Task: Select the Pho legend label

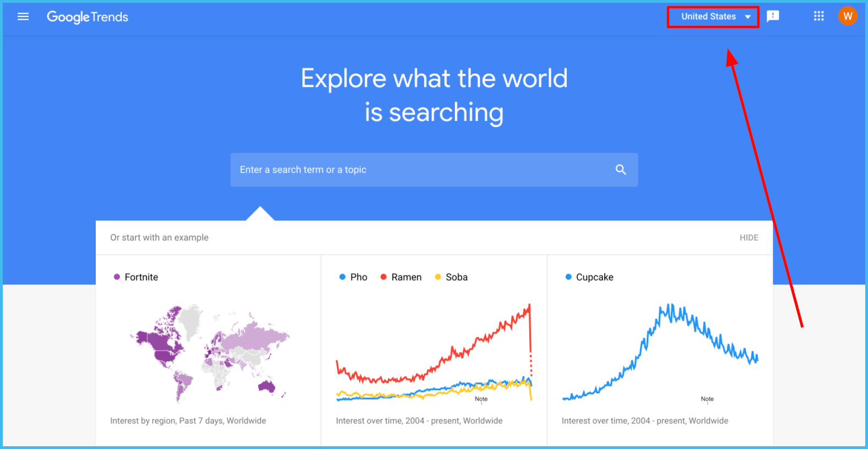Action: point(359,277)
